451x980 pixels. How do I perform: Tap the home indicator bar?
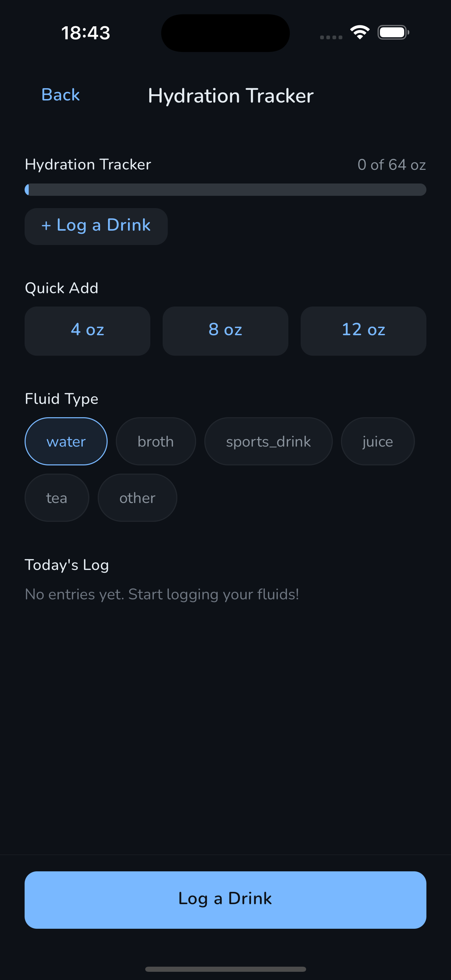pos(225,969)
